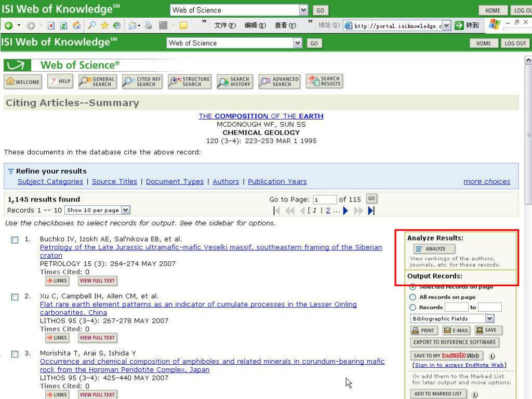Click the info icon beside Add to Marked List
Screen dimensions: 532x399
474,394
